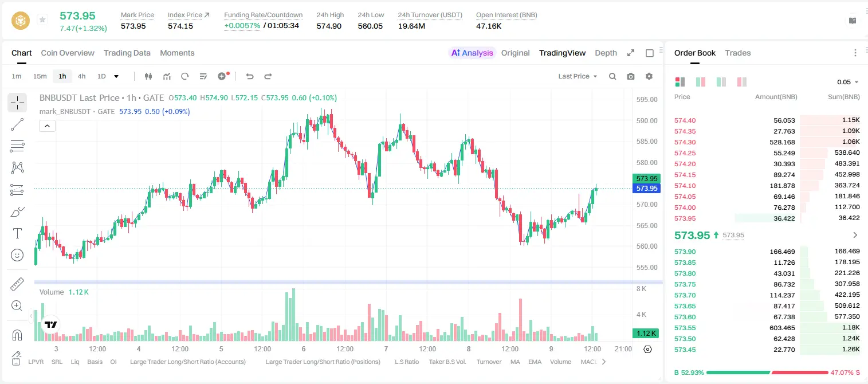Viewport: 868px width, 384px height.
Task: Switch chart to Depth view
Action: [x=606, y=53]
